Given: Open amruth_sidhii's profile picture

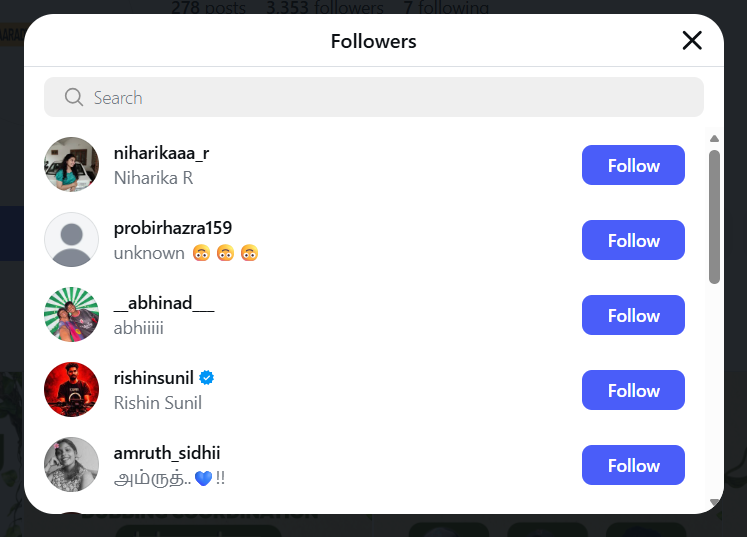Looking at the screenshot, I should [72, 465].
